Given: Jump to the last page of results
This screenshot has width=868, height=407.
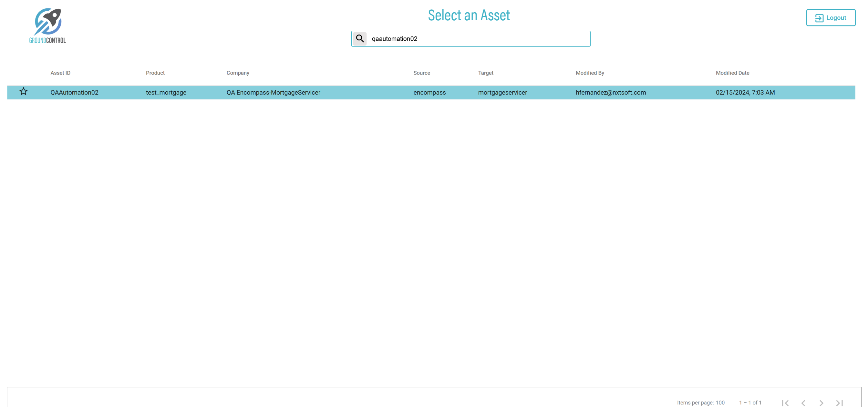Looking at the screenshot, I should click(x=839, y=402).
